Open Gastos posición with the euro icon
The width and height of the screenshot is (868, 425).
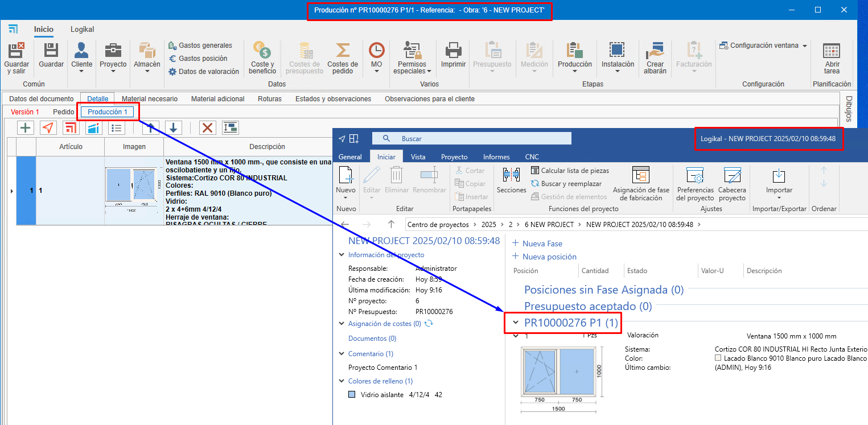click(198, 59)
